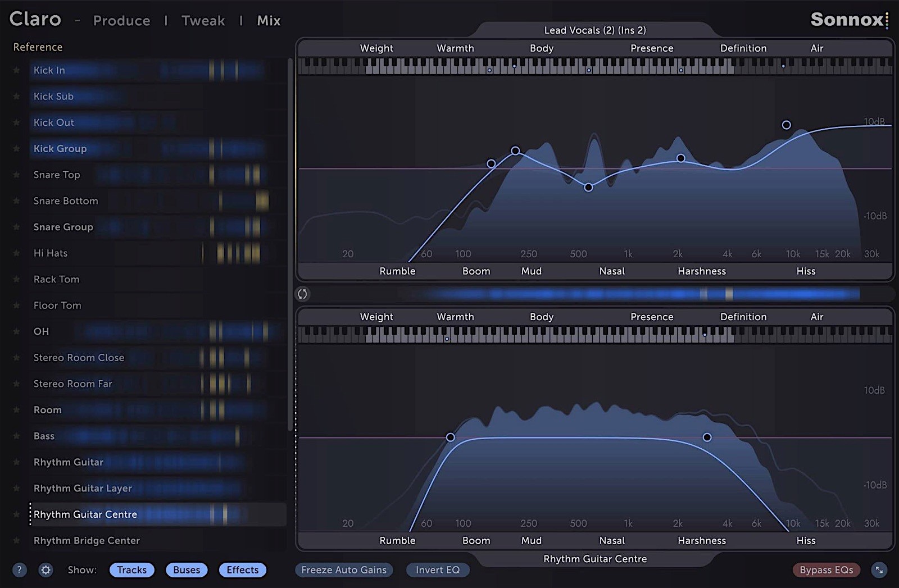Click the track list vertical scrollbar
The height and width of the screenshot is (588, 899).
click(290, 244)
